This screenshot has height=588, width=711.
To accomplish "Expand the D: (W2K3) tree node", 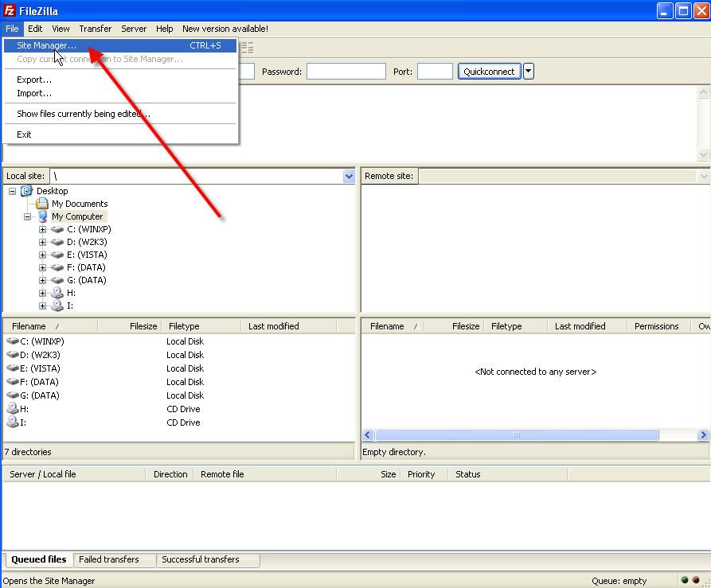I will click(43, 243).
